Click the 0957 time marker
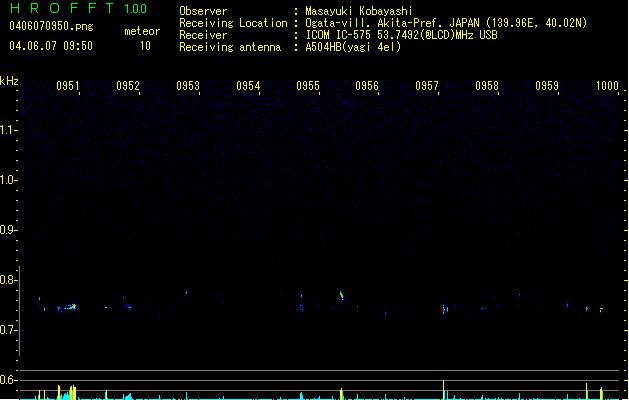The width and height of the screenshot is (629, 400). (427, 86)
